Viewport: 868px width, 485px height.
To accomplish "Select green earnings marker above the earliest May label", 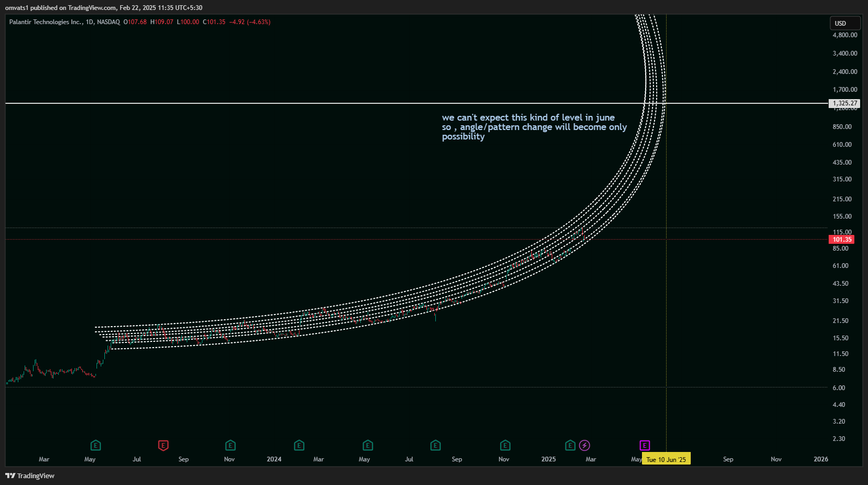I will pyautogui.click(x=95, y=446).
